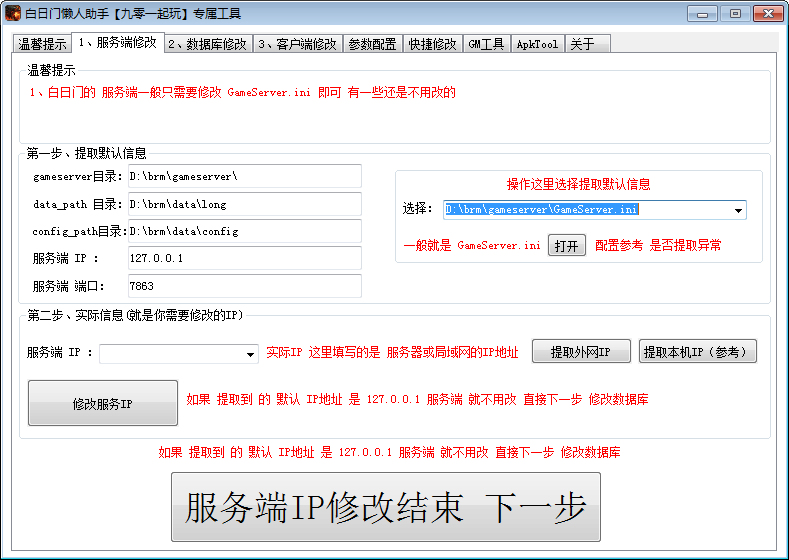The image size is (789, 560).
Task: Click the 提取本机IP（参考）button
Action: 698,352
